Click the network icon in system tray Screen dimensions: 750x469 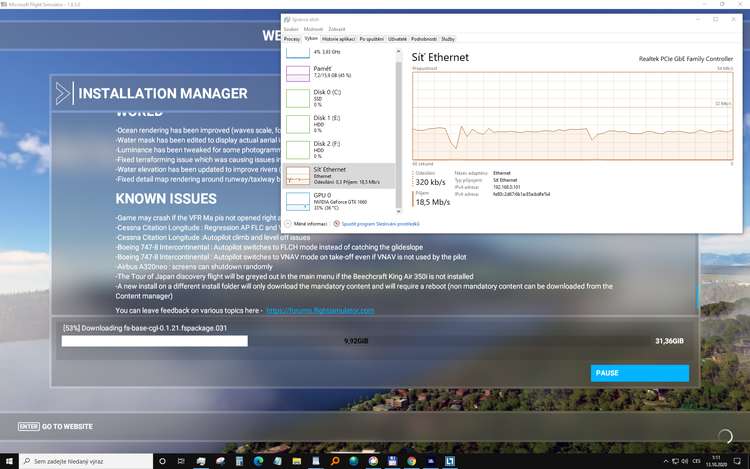click(675, 461)
